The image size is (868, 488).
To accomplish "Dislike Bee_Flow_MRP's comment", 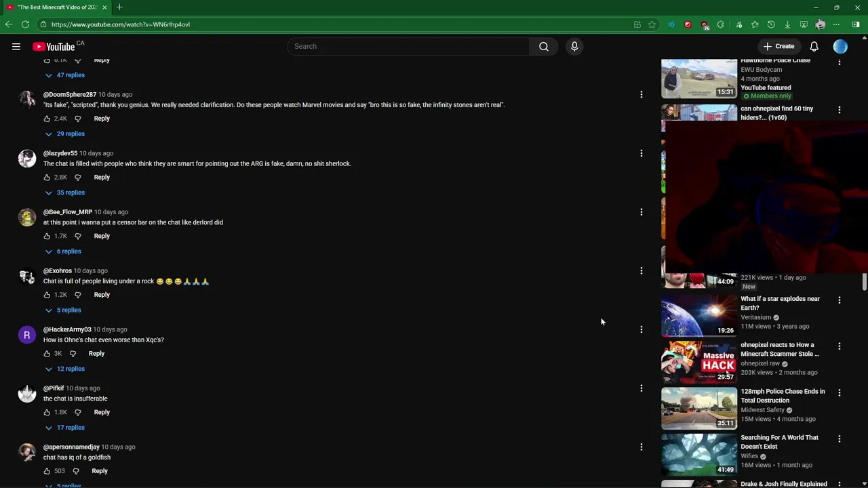I will 77,236.
